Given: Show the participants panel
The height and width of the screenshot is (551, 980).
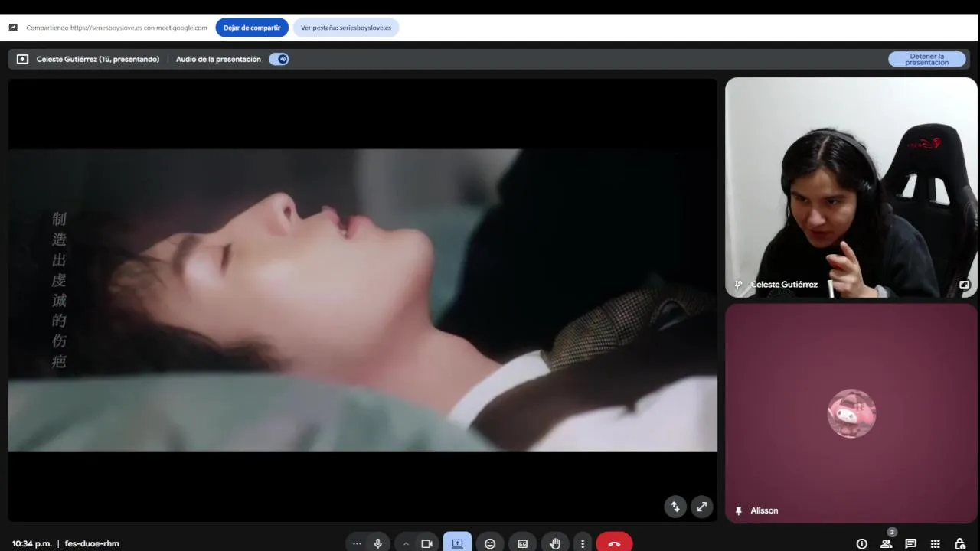Looking at the screenshot, I should pyautogui.click(x=886, y=543).
